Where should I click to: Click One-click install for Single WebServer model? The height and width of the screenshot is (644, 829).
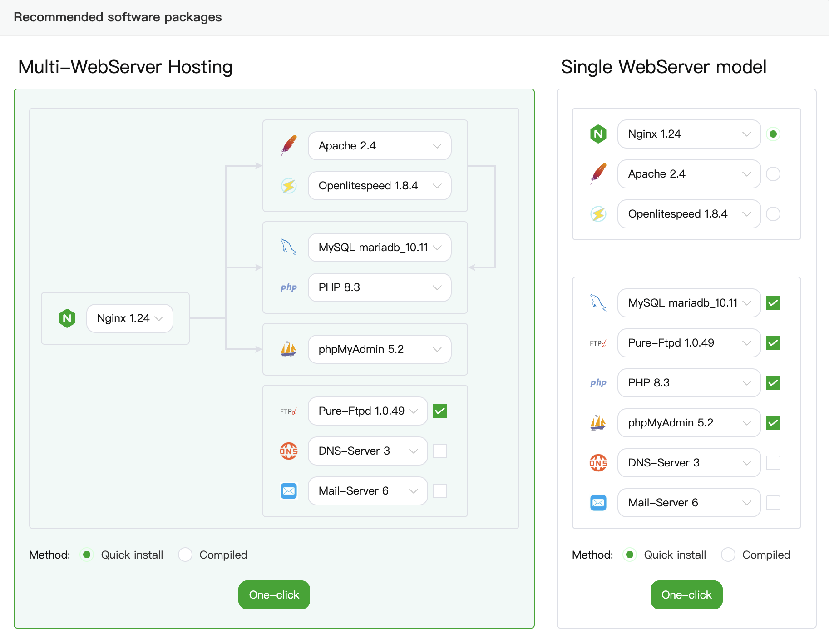pyautogui.click(x=686, y=594)
